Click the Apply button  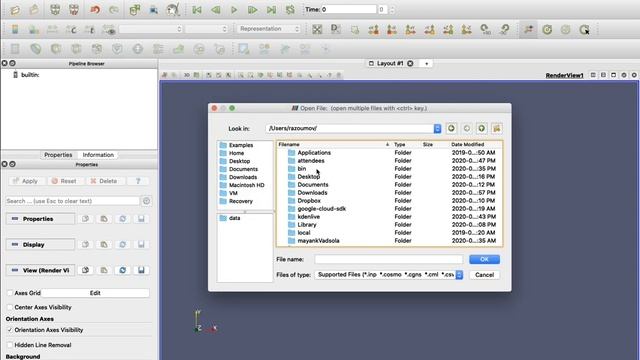coord(26,181)
